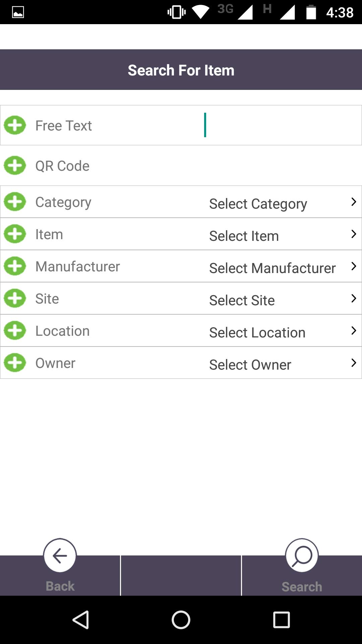Tap the green plus icon beside QR Code
This screenshot has width=362, height=644.
(15, 165)
